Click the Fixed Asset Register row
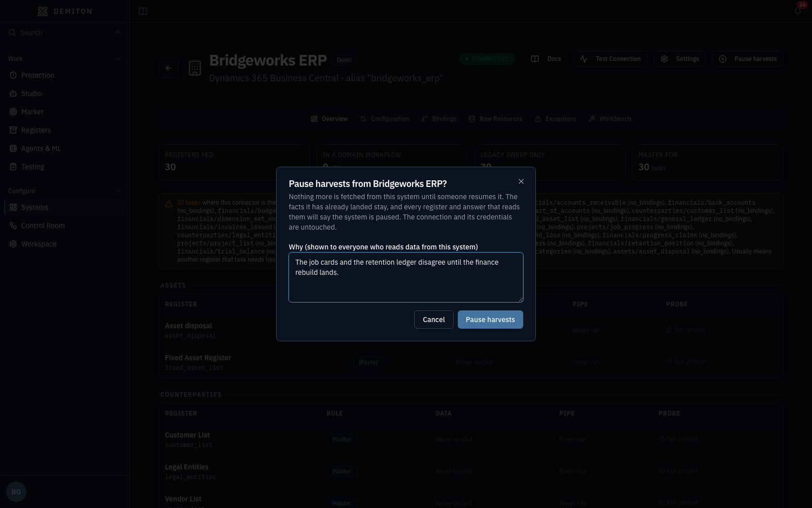 (x=471, y=362)
